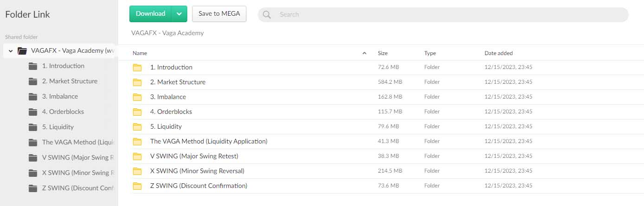Click sidebar folder icon for V SWING

[x=33, y=158]
